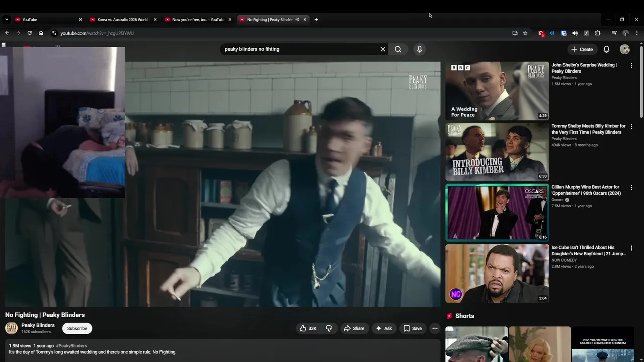Open Tommy Shelby Meets Billy Kimber title
Screen dimensions: 644x362
tap(588, 129)
